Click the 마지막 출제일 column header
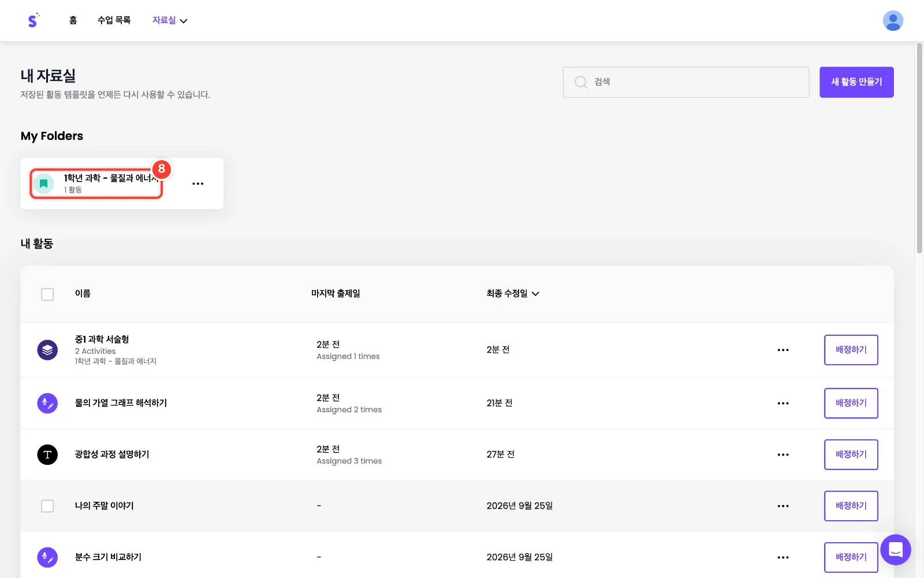 (x=336, y=294)
